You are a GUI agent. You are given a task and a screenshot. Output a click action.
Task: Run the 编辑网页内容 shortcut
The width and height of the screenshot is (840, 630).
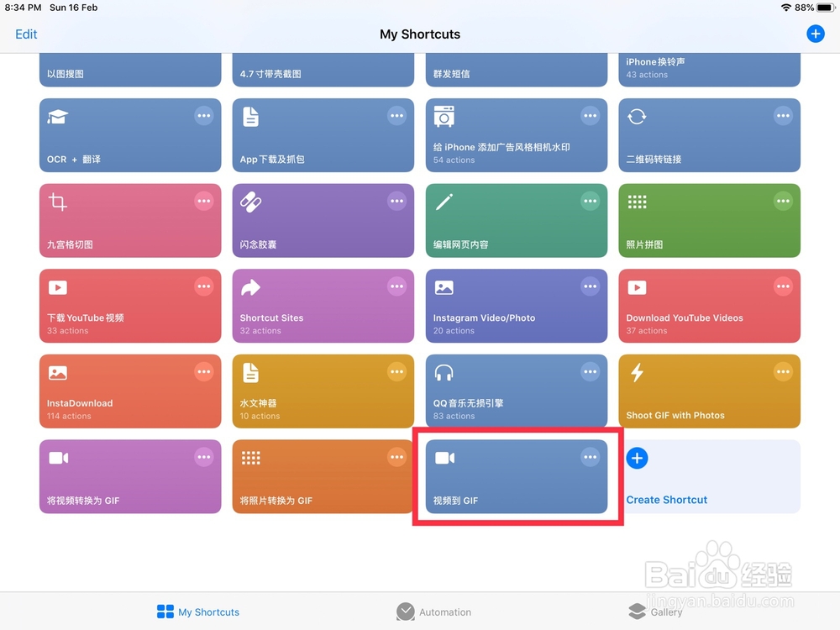pos(517,220)
